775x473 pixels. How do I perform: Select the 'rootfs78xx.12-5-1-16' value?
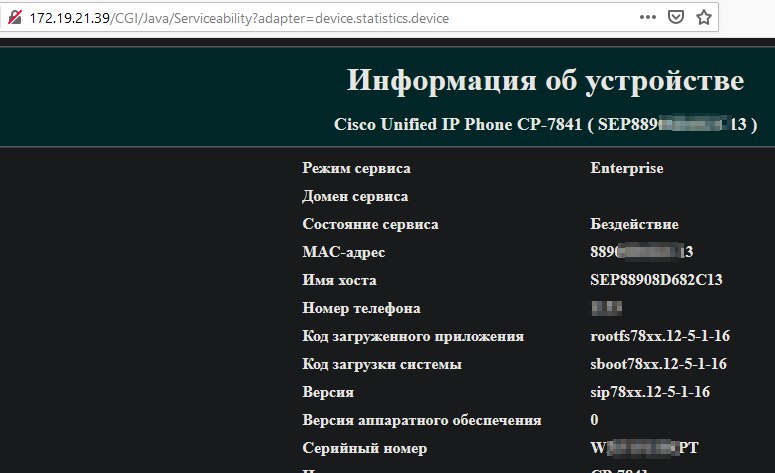660,336
